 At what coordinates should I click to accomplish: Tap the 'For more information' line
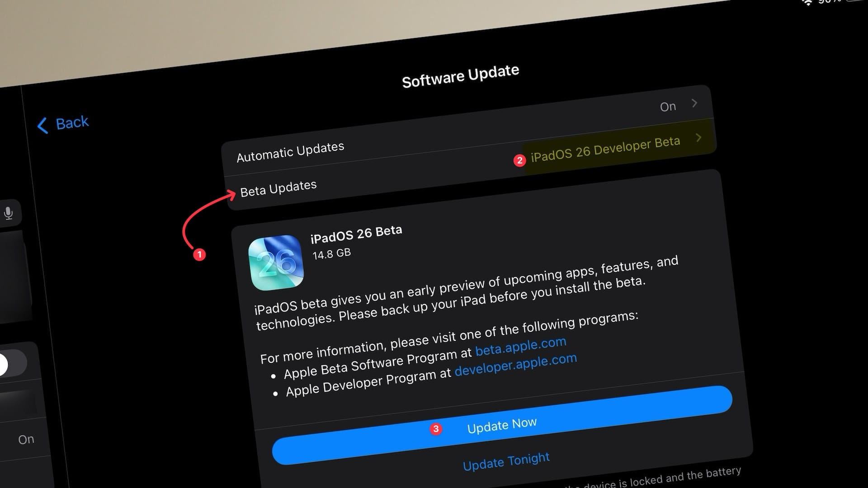point(449,338)
